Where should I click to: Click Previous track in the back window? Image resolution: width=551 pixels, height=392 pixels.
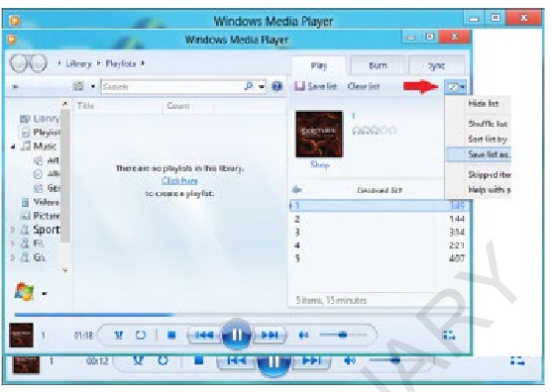[x=236, y=360]
